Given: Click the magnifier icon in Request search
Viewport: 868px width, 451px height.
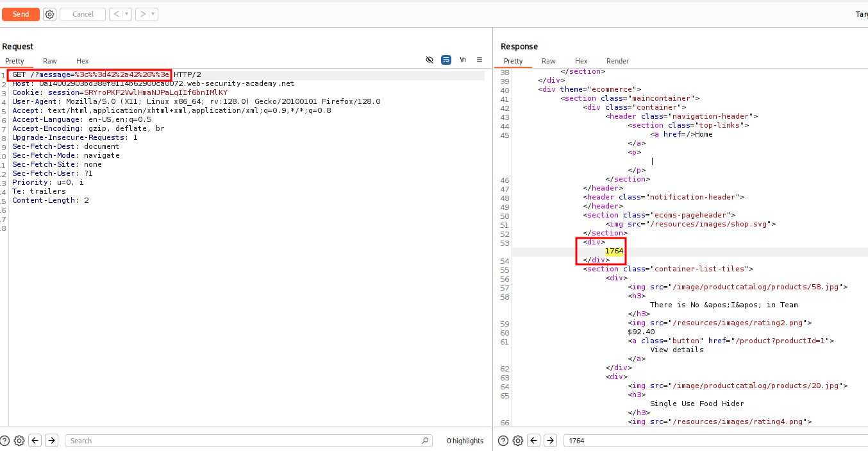Looking at the screenshot, I should point(426,441).
